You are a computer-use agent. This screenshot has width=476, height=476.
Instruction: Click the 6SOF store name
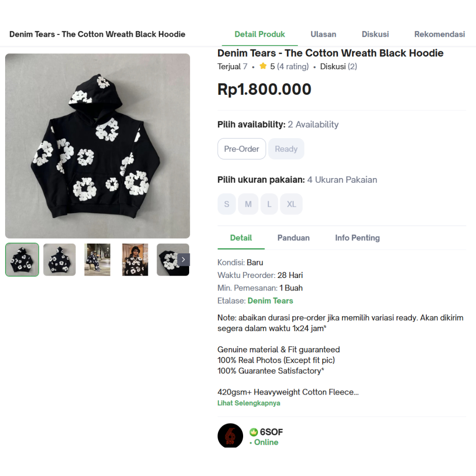tap(271, 432)
